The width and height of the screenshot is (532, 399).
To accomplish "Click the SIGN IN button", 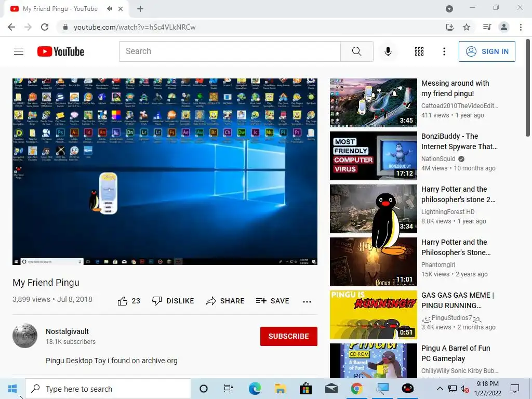I will pos(487,51).
